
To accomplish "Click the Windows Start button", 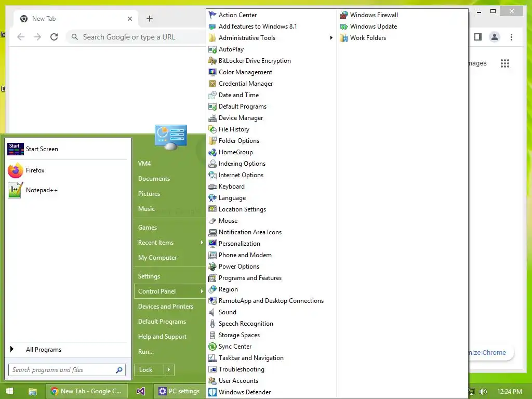I will coord(9,391).
